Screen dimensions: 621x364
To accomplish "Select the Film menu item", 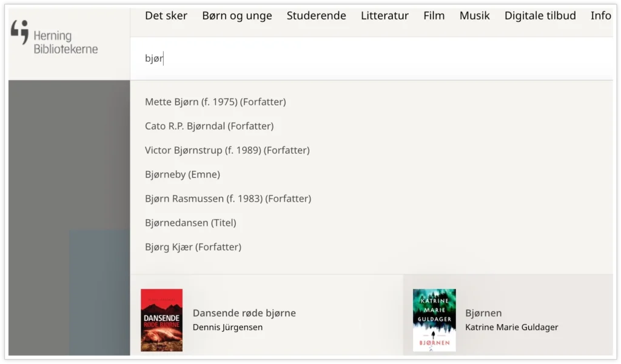I will pyautogui.click(x=434, y=16).
